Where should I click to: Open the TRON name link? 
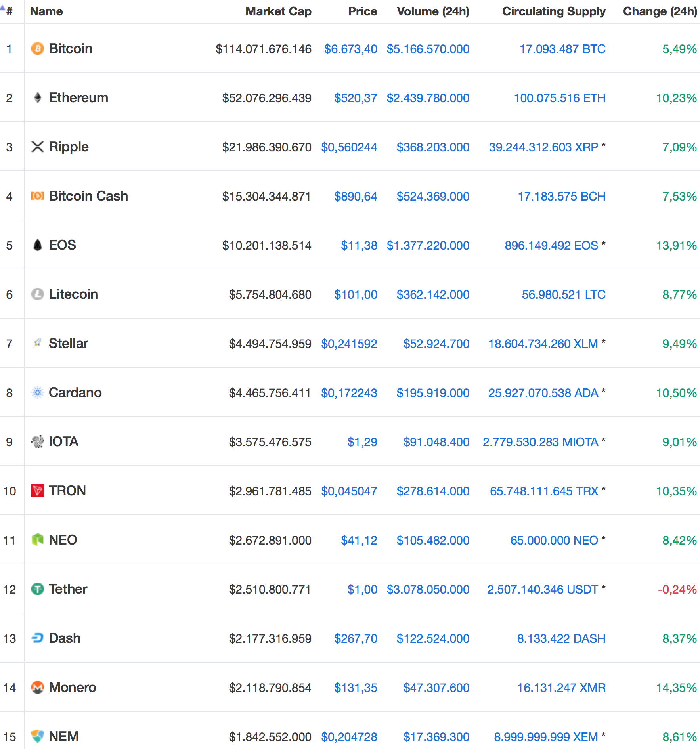pyautogui.click(x=67, y=491)
